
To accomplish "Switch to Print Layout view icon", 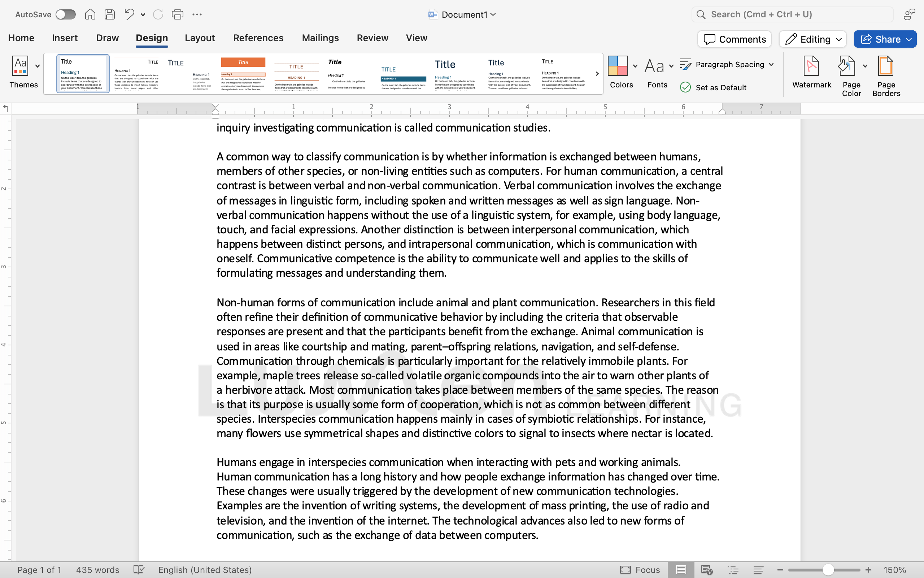I will [681, 570].
